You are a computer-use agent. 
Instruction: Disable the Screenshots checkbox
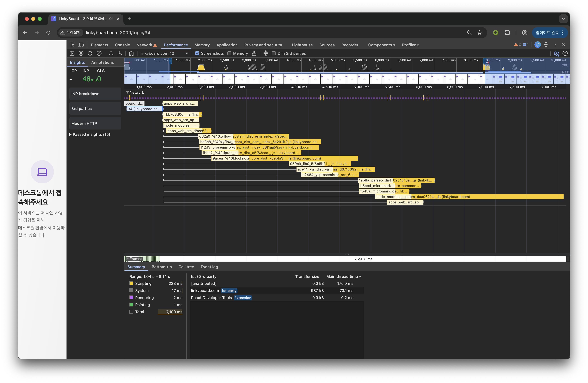click(197, 53)
